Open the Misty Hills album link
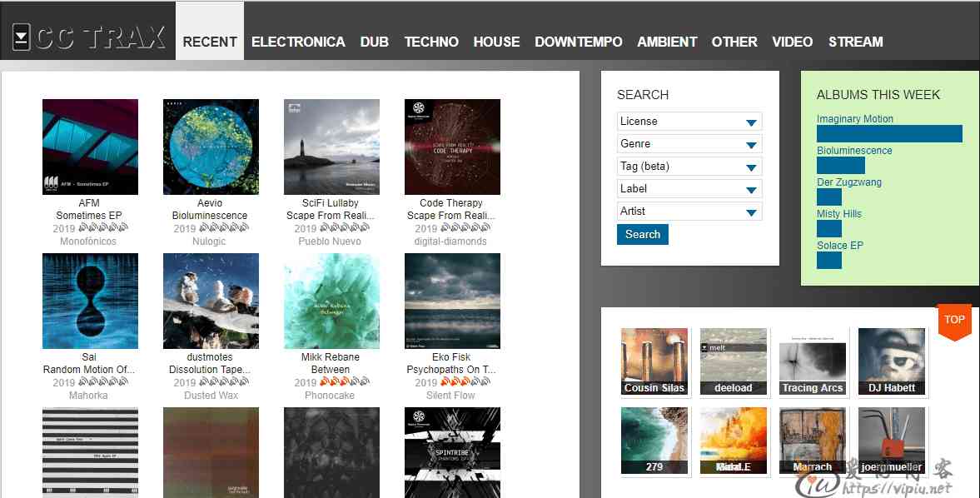This screenshot has height=498, width=980. coord(838,214)
